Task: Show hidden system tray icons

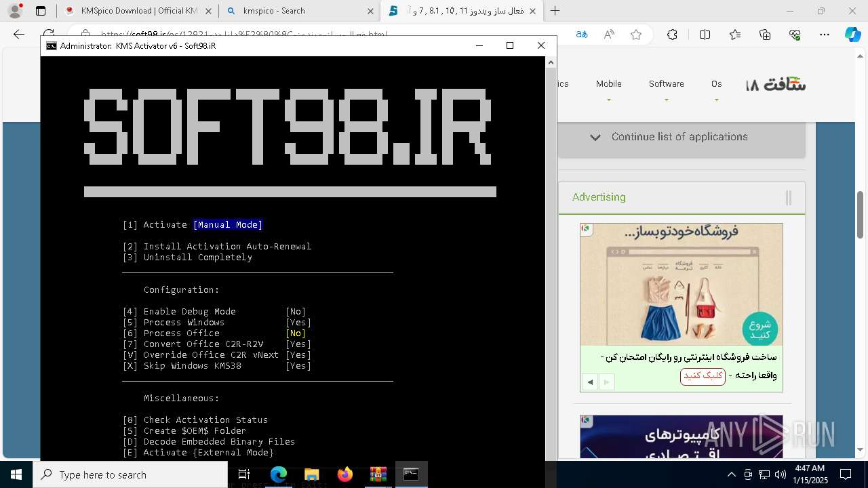Action: pos(731,474)
